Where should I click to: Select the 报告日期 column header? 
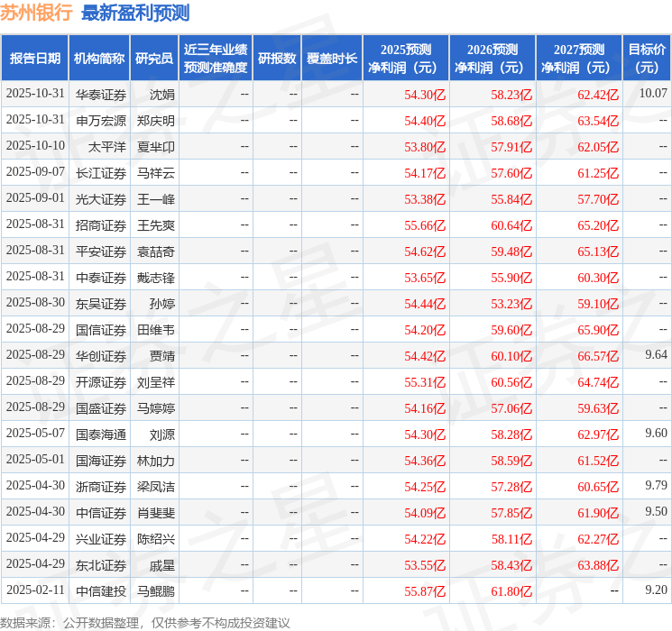[x=35, y=59]
